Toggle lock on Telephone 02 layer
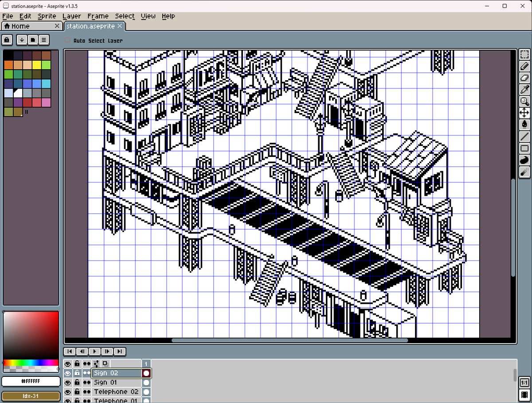 tap(77, 392)
